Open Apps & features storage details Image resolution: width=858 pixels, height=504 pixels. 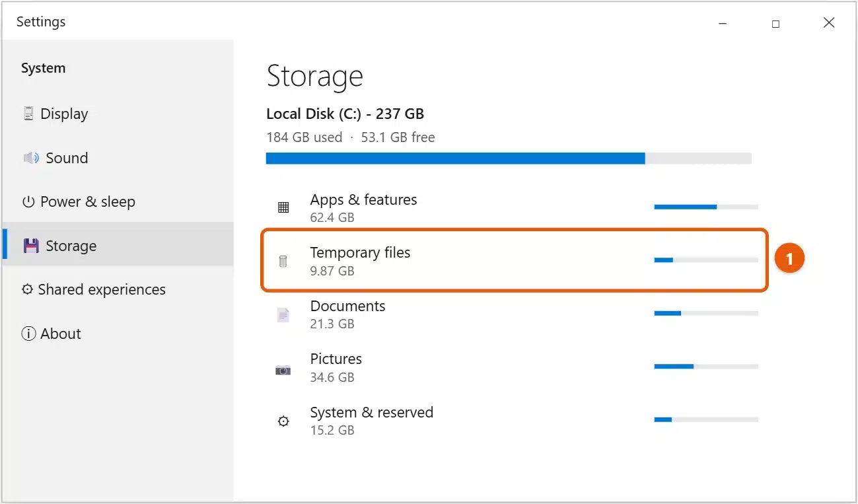(x=515, y=207)
